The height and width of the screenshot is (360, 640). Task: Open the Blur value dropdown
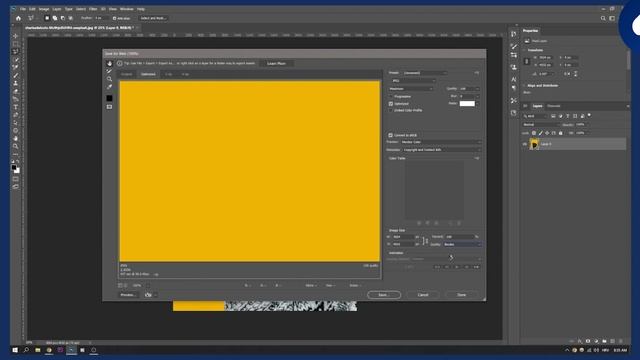[x=469, y=96]
